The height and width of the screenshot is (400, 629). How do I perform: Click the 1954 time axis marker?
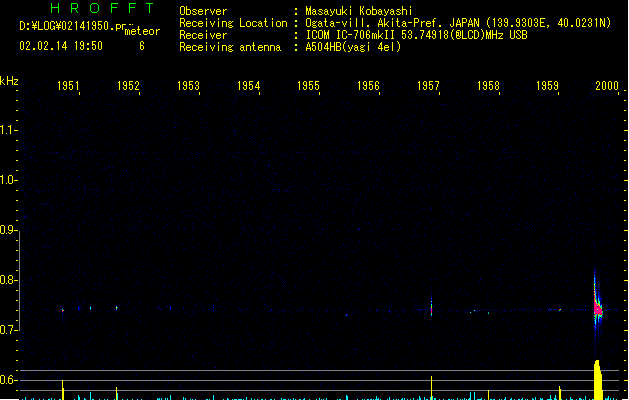click(248, 85)
